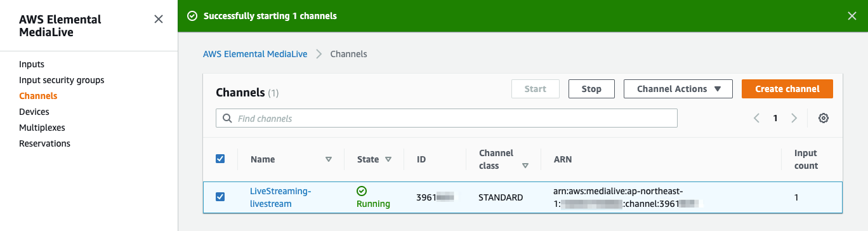Open Input security groups page
This screenshot has height=231, width=868.
coord(62,80)
